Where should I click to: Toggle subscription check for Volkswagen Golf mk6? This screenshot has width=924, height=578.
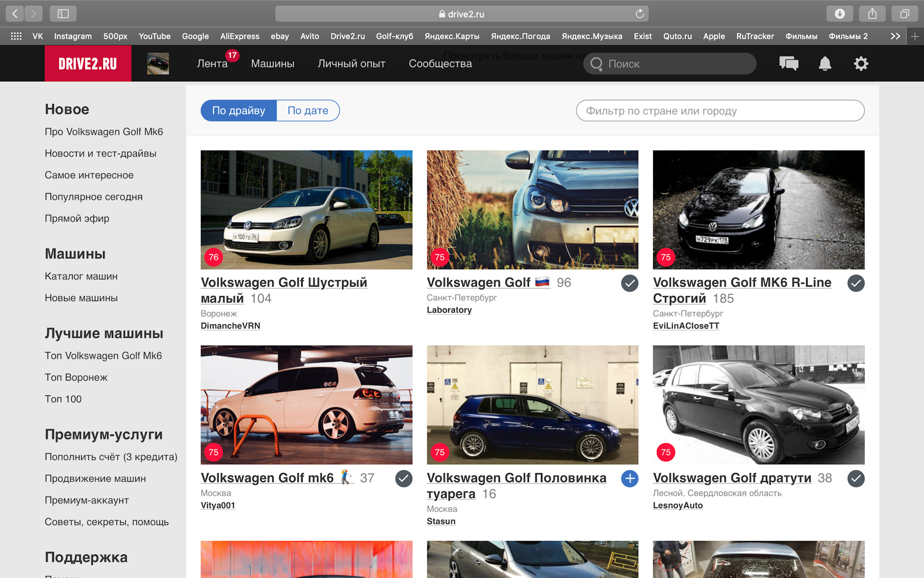pos(404,479)
